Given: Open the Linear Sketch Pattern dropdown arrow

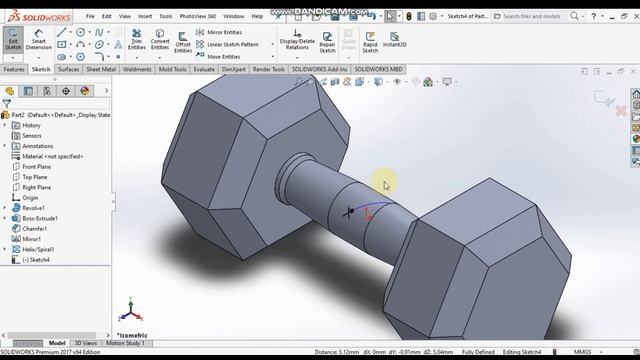Looking at the screenshot, I should tap(273, 44).
